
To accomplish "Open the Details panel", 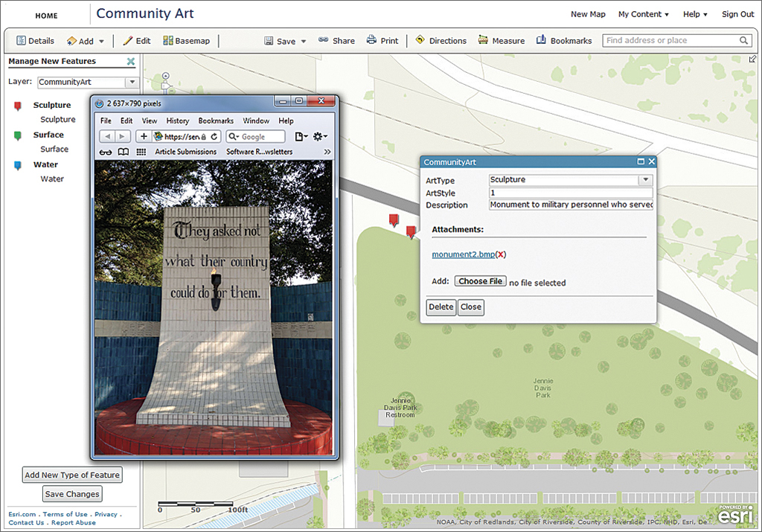I will click(35, 41).
